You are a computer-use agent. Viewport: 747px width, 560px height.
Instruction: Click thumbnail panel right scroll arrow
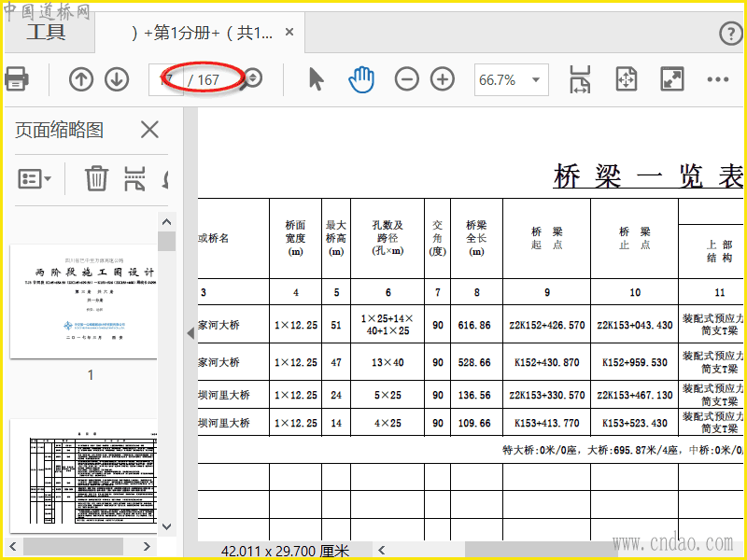(147, 546)
